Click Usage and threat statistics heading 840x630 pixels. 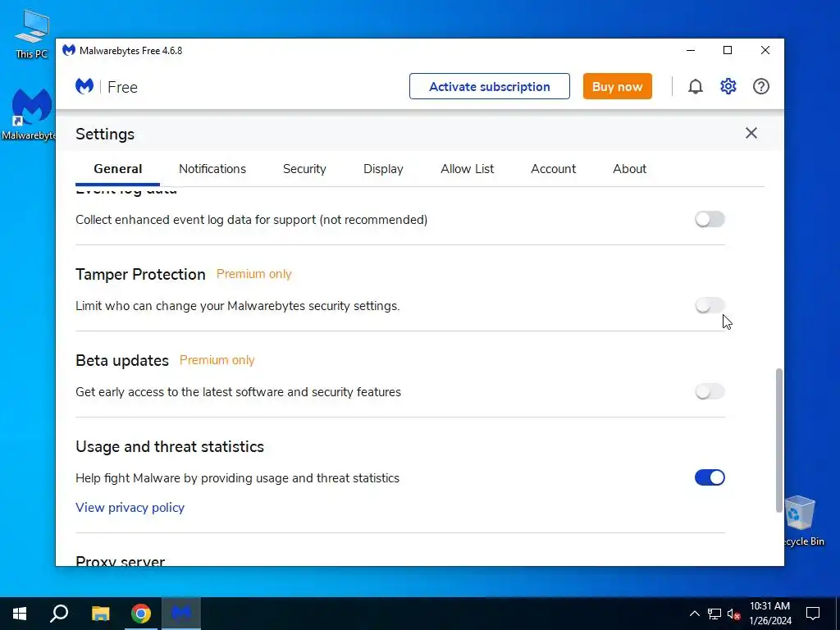pyautogui.click(x=170, y=447)
